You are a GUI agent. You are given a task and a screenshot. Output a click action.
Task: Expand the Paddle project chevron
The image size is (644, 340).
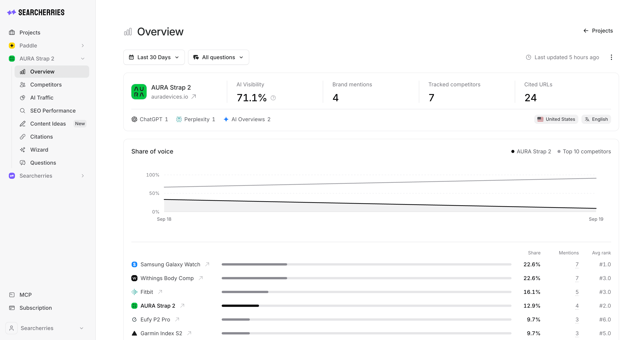(x=83, y=46)
